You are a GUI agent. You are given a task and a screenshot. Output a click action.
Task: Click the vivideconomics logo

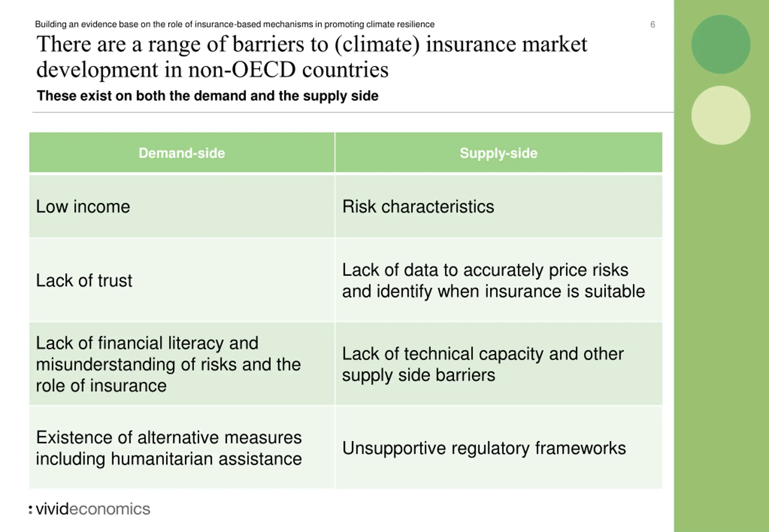click(x=90, y=509)
